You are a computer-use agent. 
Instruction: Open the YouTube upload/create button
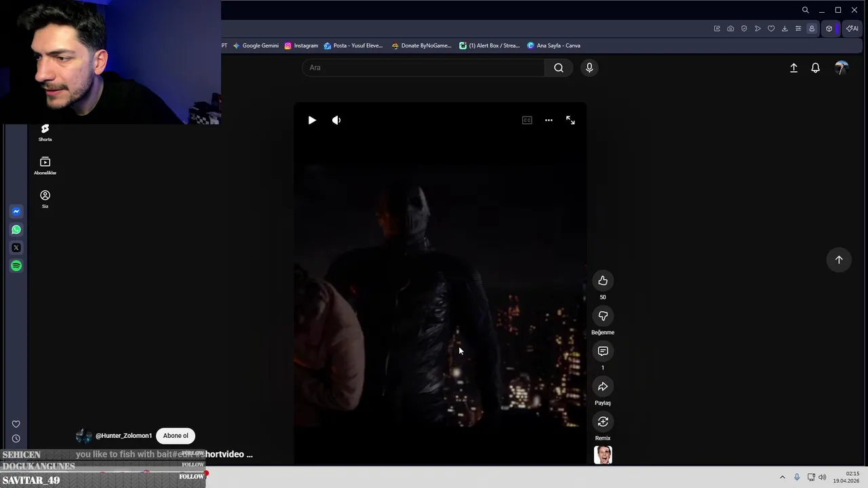pos(793,68)
